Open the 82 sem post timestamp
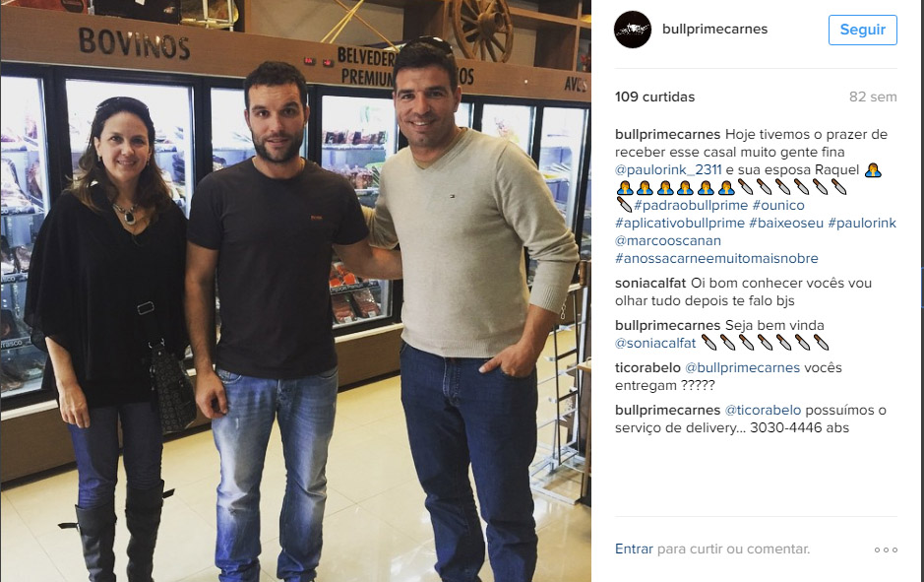 (x=873, y=97)
